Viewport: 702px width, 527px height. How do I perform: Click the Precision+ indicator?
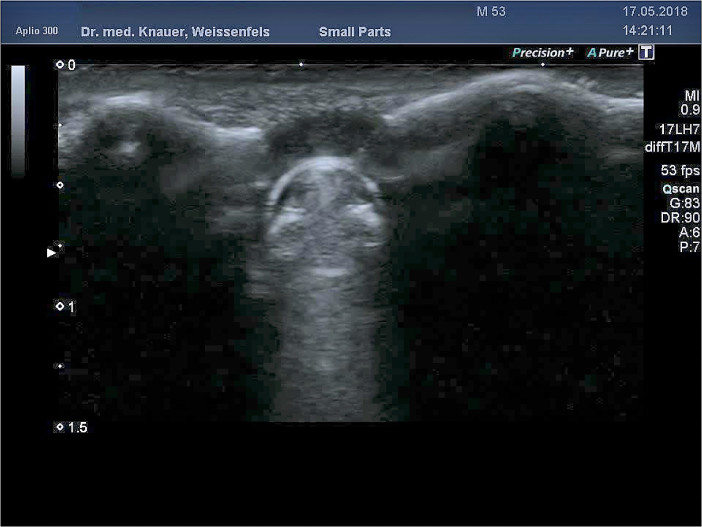(543, 52)
